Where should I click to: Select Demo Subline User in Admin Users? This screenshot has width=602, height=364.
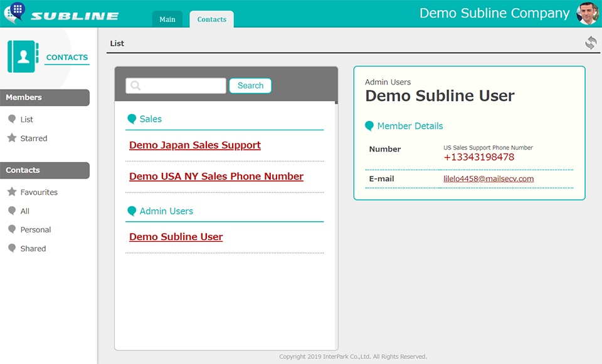pos(176,237)
